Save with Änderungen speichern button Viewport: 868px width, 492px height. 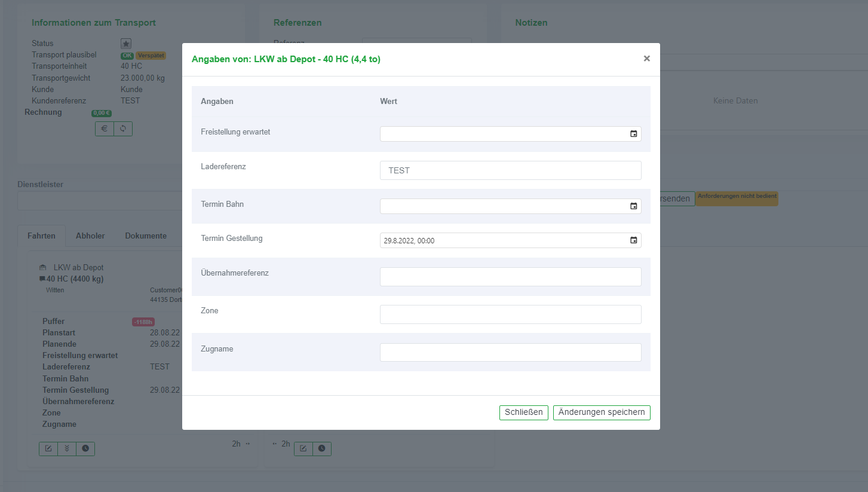601,412
